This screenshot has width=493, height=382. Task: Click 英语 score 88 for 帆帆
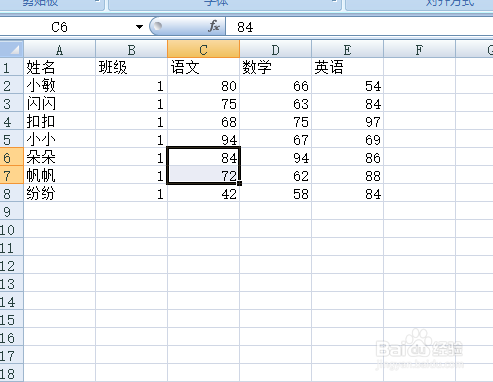(348, 175)
